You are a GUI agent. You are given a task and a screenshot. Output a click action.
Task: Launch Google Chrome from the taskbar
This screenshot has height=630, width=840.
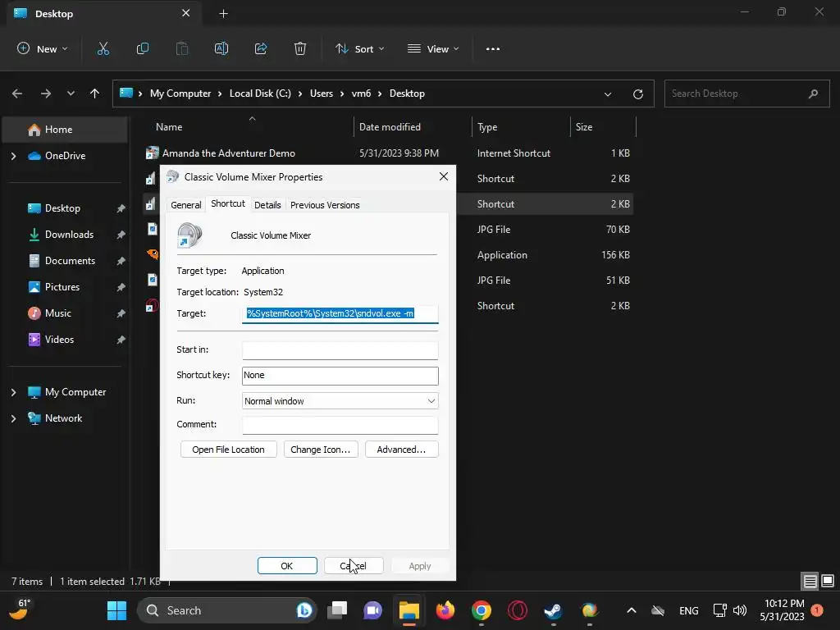pyautogui.click(x=481, y=610)
